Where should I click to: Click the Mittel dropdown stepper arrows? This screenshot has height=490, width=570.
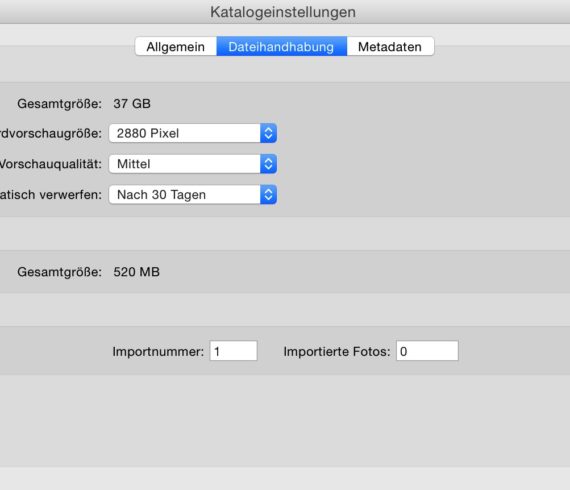[x=268, y=164]
